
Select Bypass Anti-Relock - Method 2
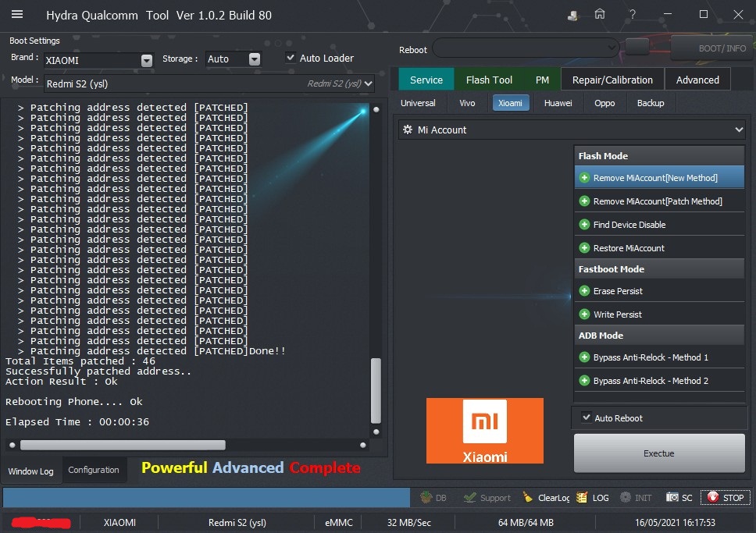coord(659,381)
